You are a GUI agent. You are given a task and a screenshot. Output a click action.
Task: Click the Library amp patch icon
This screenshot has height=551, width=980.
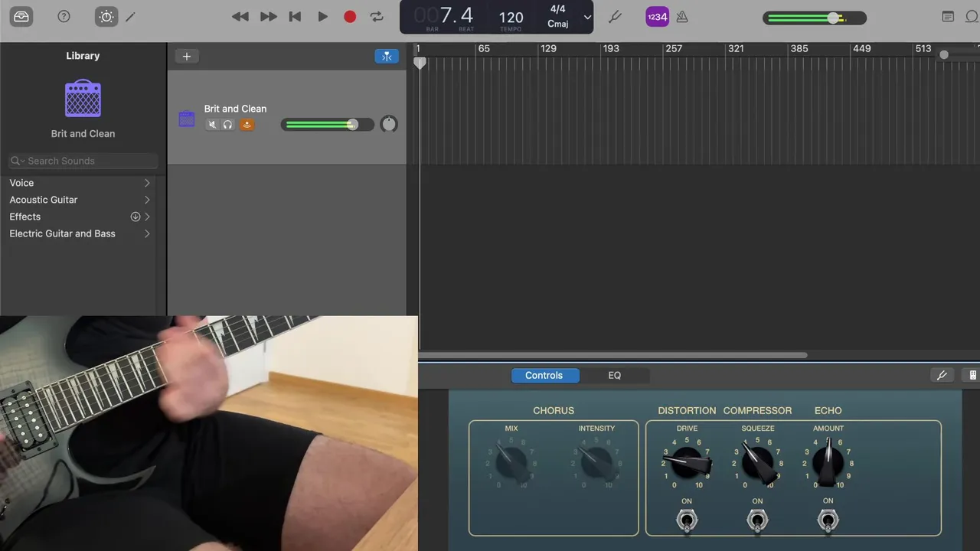[x=83, y=99]
